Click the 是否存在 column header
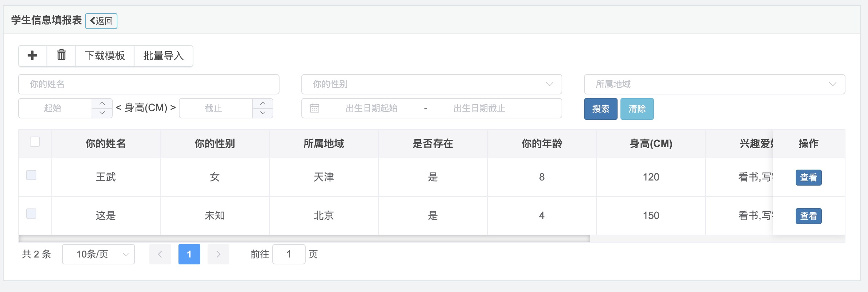The image size is (868, 292). [x=433, y=144]
